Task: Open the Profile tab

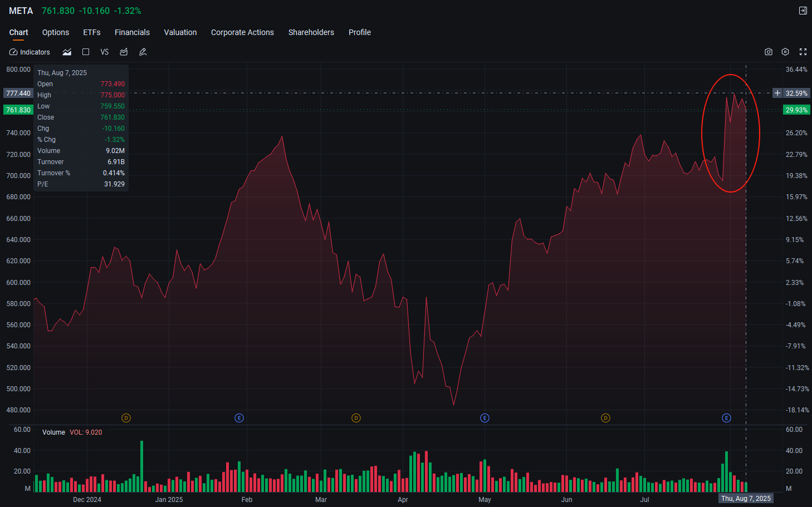Action: pos(360,32)
